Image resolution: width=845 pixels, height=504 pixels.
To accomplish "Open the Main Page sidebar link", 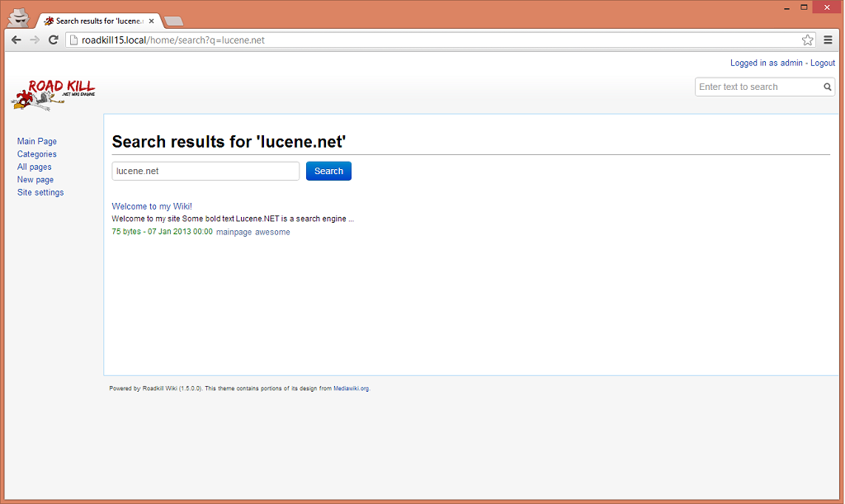I will 37,142.
